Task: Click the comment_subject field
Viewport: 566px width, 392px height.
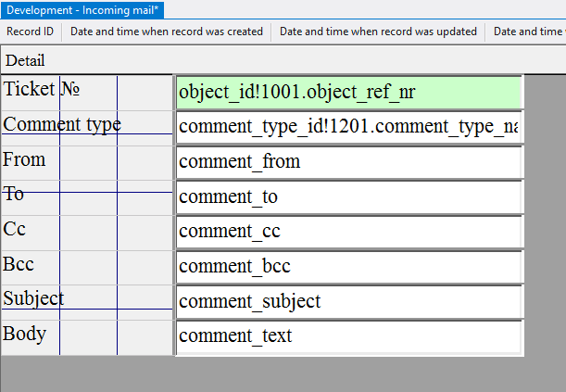Action: (x=348, y=301)
